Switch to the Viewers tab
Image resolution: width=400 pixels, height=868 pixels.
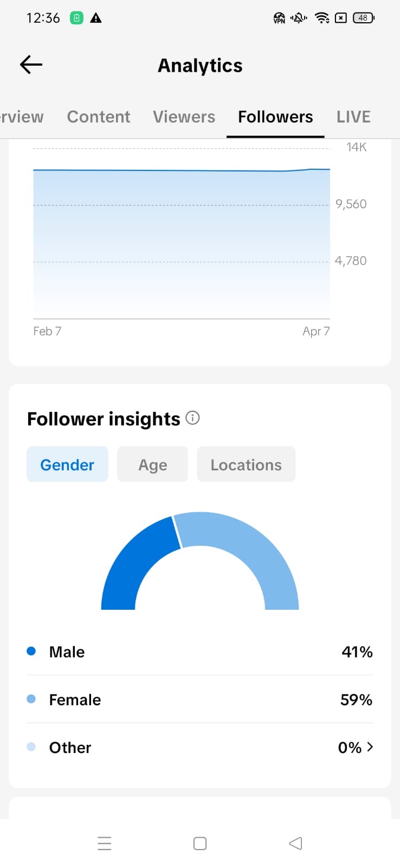coord(184,117)
